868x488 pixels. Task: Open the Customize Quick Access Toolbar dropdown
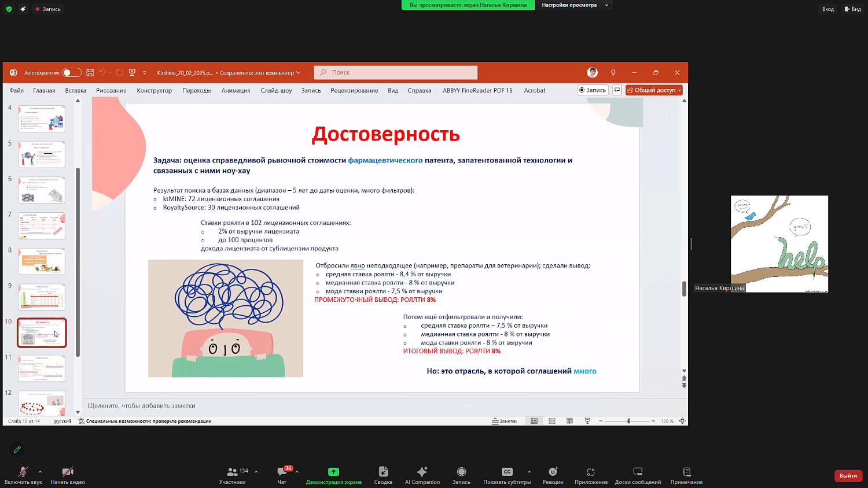coord(144,72)
